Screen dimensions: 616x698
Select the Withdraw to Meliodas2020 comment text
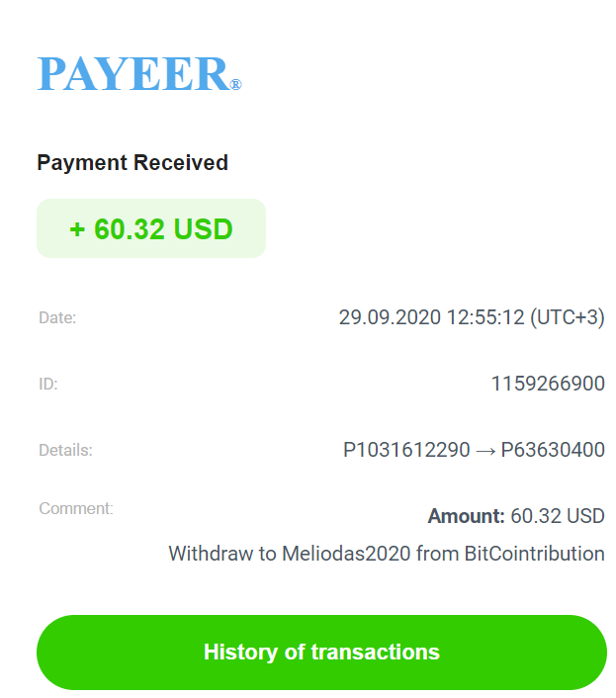(290, 554)
